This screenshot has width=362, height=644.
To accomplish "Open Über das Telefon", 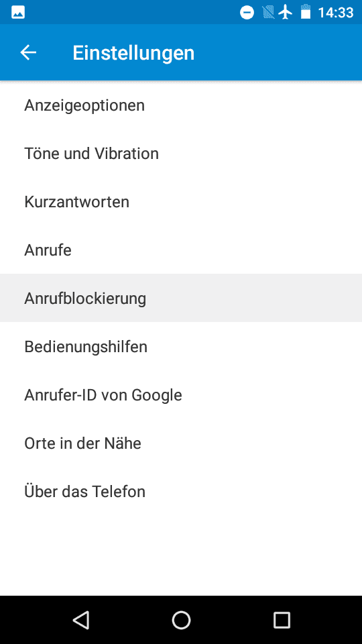I will click(181, 491).
